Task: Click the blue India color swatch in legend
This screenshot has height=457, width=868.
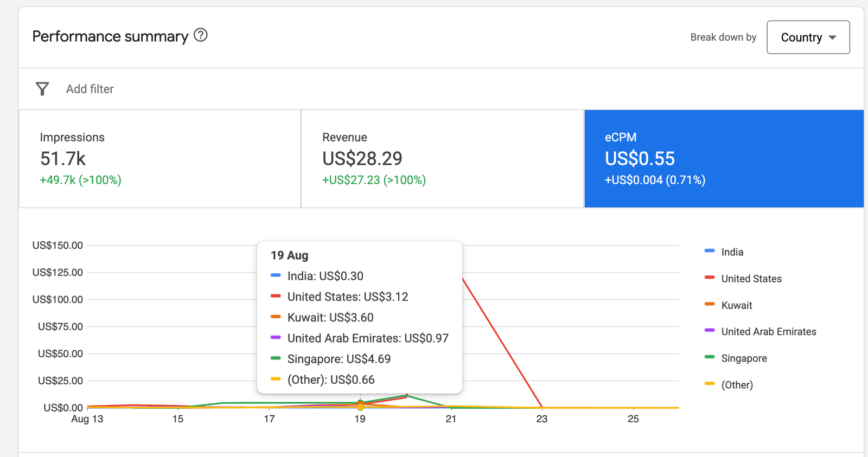Action: point(710,251)
